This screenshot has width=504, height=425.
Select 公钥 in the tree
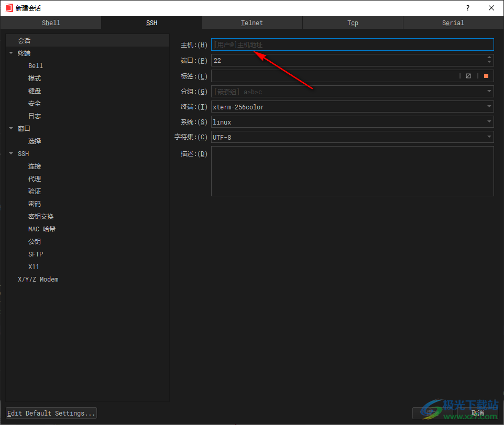35,241
